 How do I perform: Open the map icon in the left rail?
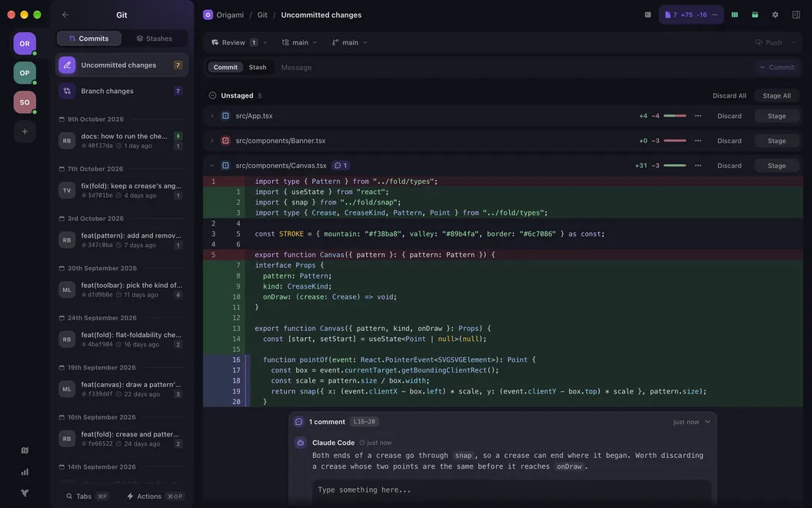point(25,450)
